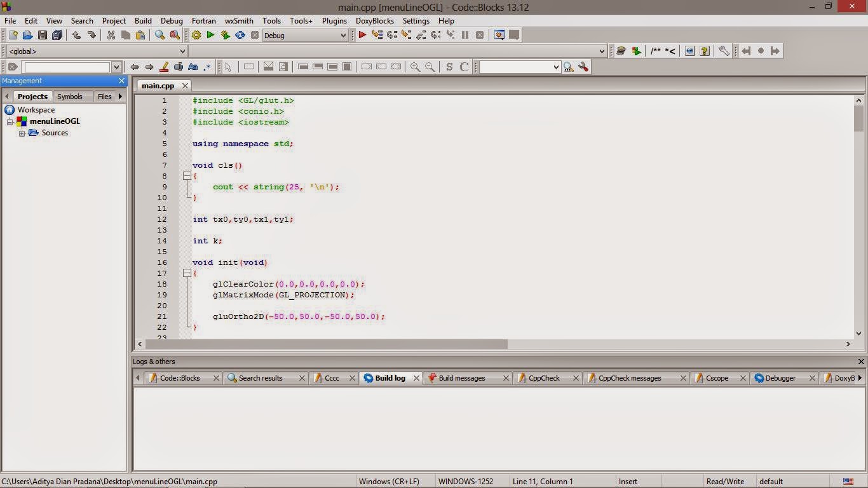The image size is (868, 488).
Task: Collapse the menuLineOGL project node
Action: tap(10, 121)
